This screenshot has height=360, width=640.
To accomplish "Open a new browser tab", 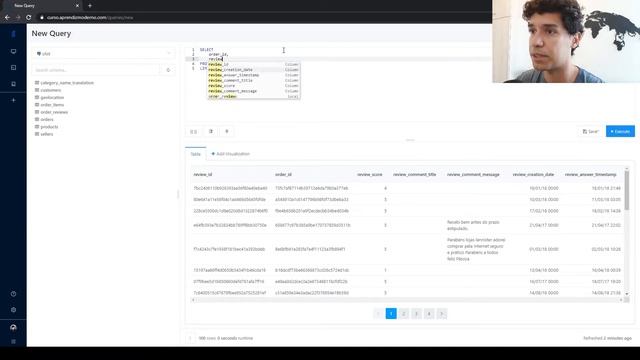I will (90, 6).
